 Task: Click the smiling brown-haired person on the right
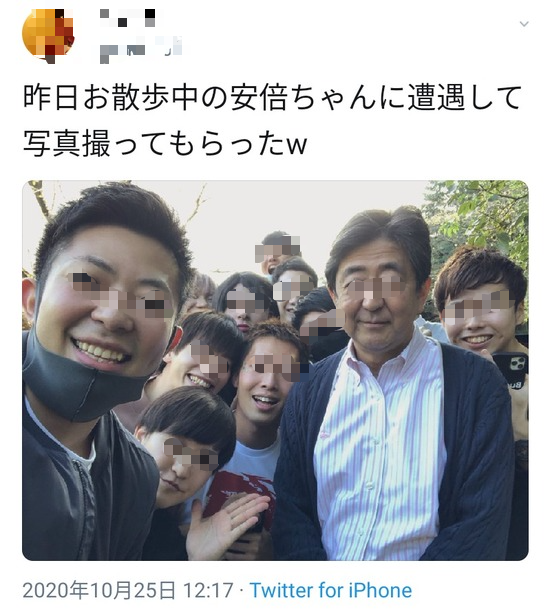[x=481, y=302]
